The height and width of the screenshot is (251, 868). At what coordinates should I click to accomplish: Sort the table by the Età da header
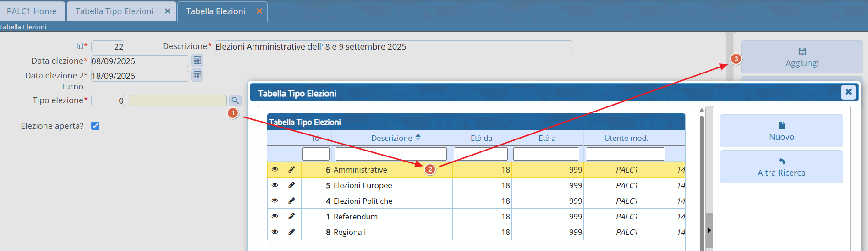pyautogui.click(x=481, y=138)
